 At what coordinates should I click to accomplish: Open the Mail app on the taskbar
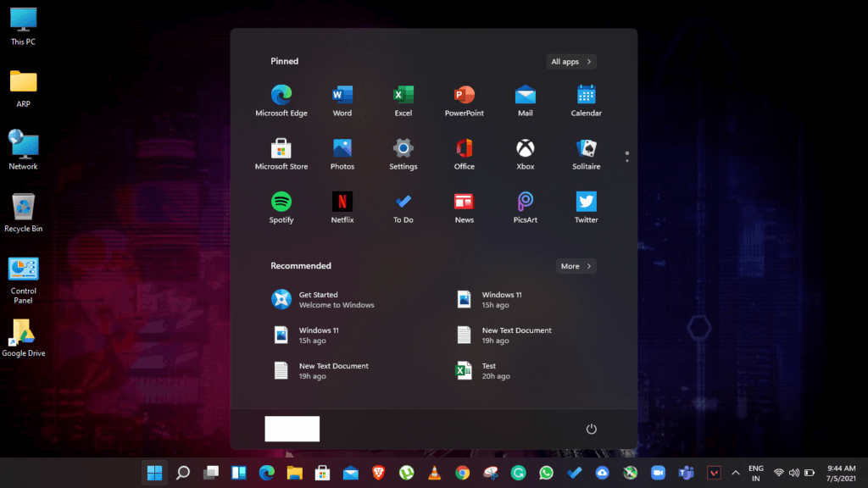[x=350, y=473]
